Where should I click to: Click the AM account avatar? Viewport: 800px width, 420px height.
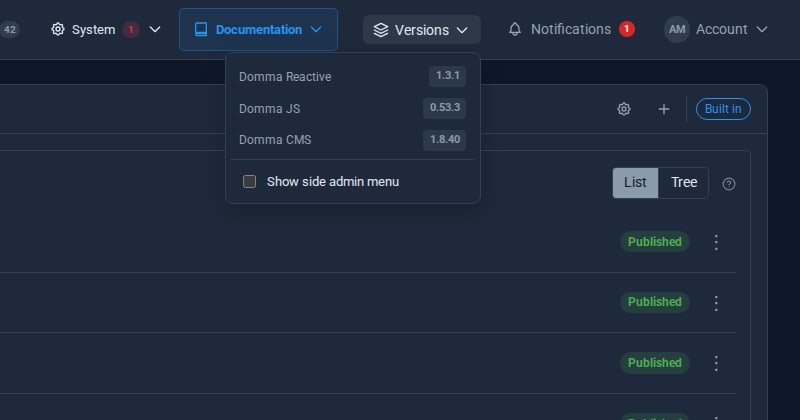pyautogui.click(x=677, y=30)
